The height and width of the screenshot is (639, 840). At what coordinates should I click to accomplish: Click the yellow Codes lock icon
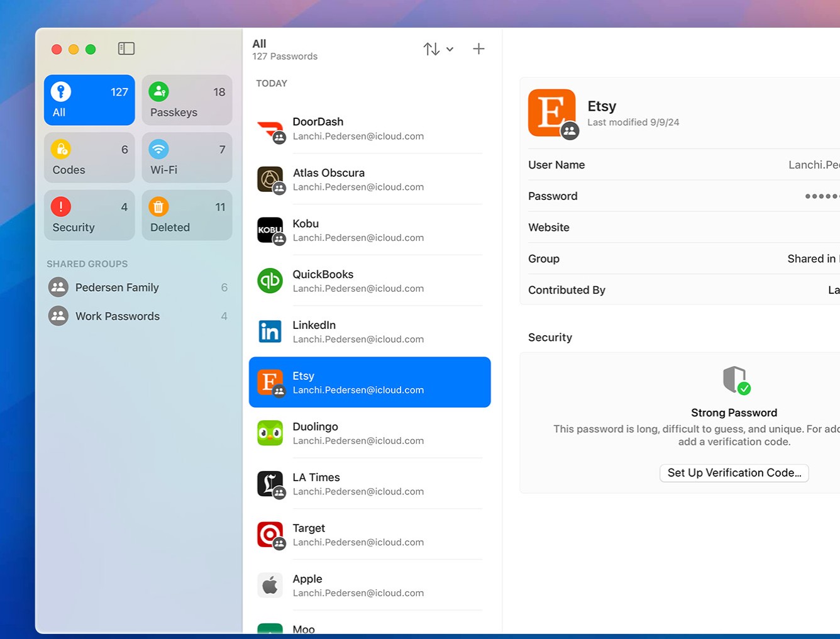[61, 149]
